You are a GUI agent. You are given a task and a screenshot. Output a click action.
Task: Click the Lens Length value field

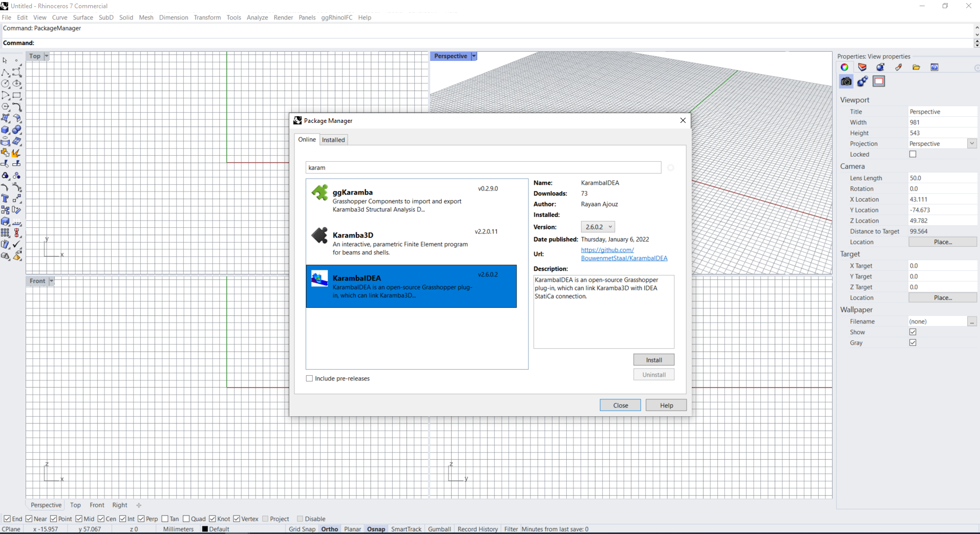click(942, 178)
